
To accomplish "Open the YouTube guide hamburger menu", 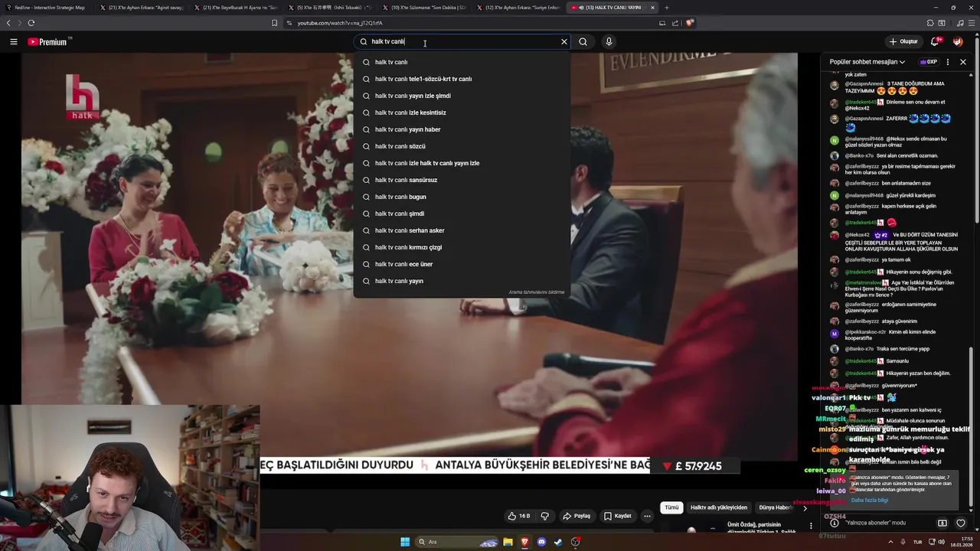I will (13, 42).
